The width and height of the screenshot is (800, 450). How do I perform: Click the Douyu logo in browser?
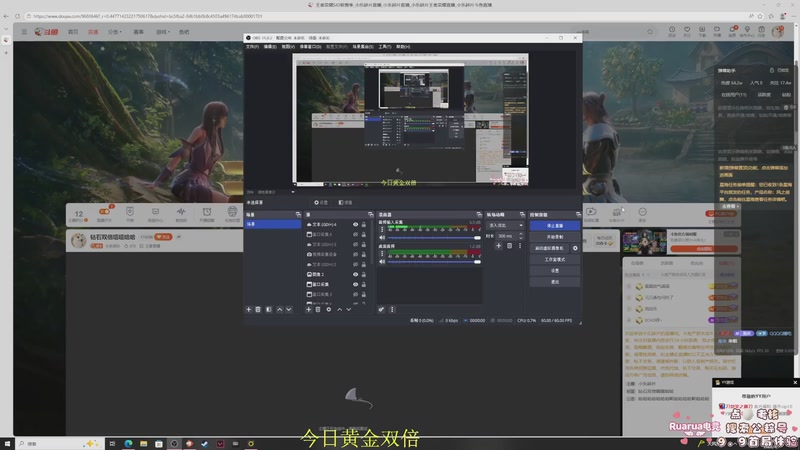click(46, 32)
